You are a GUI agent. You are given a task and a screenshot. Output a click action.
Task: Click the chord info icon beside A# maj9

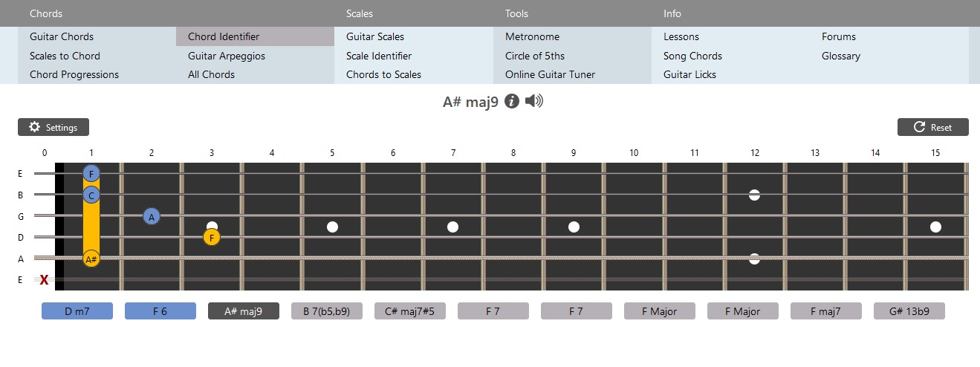[511, 102]
